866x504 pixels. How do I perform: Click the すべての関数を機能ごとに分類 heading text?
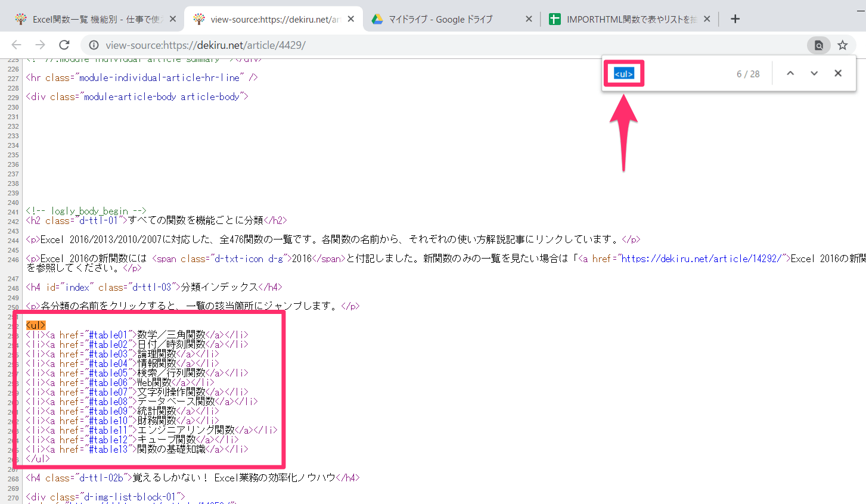pyautogui.click(x=195, y=220)
